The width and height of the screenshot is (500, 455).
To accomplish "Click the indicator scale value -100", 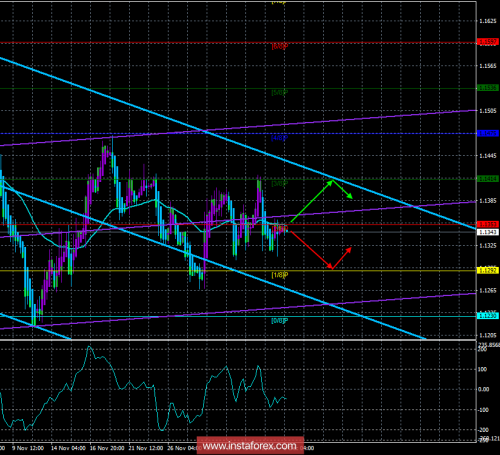I will click(483, 410).
